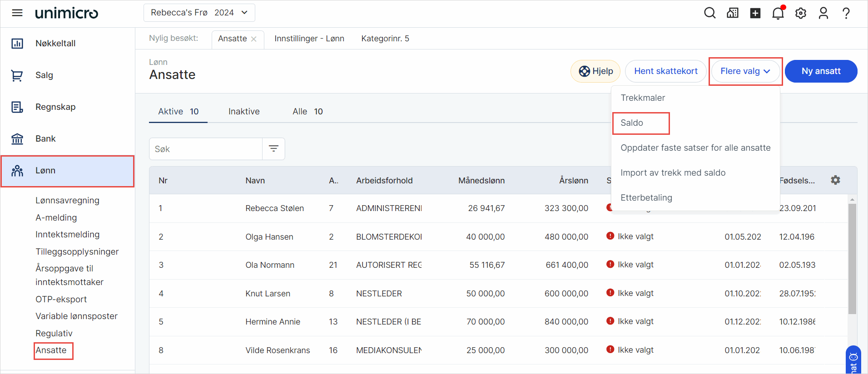This screenshot has width=868, height=374.
Task: Open the hamburger main menu
Action: (17, 13)
